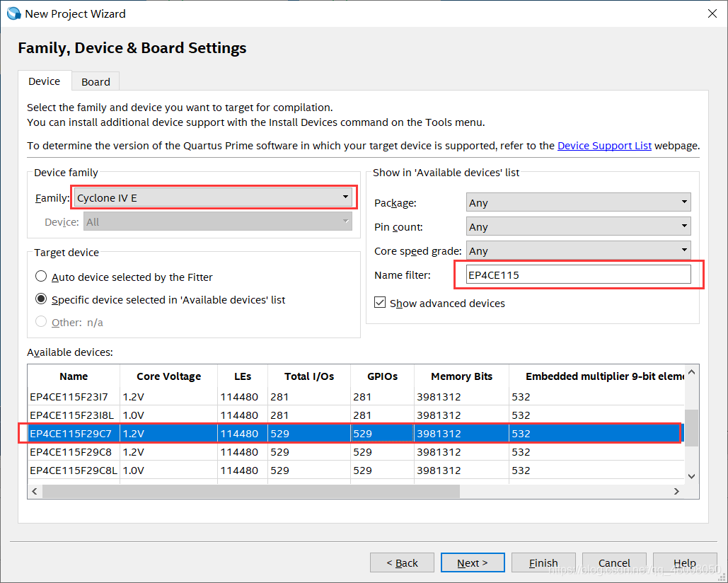Open the Family dropdown showing Cyclone IV E
The width and height of the screenshot is (728, 583).
[x=213, y=197]
